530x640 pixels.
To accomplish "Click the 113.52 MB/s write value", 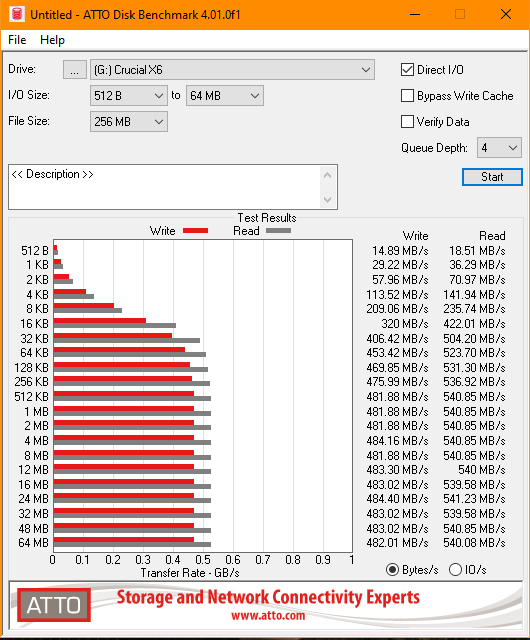I will tap(397, 295).
